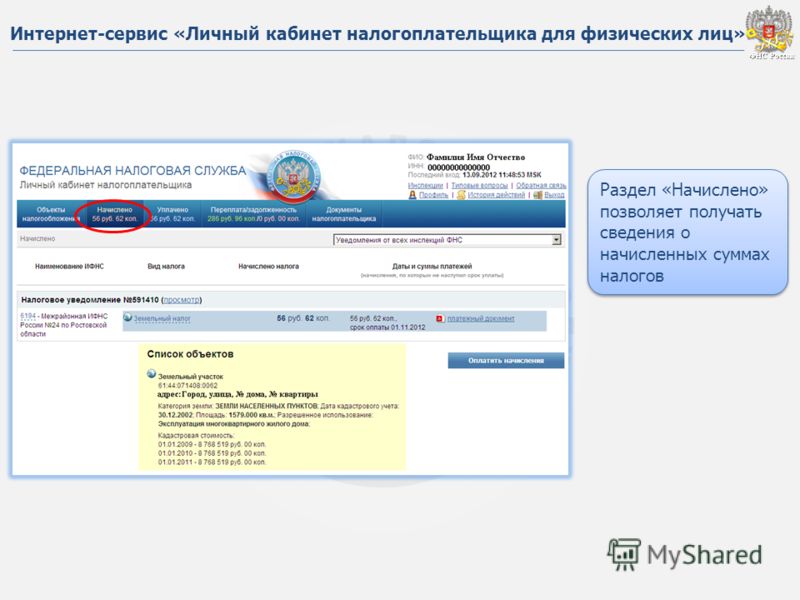The image size is (800, 600).
Task: Click the logout door icon
Action: coord(538,195)
